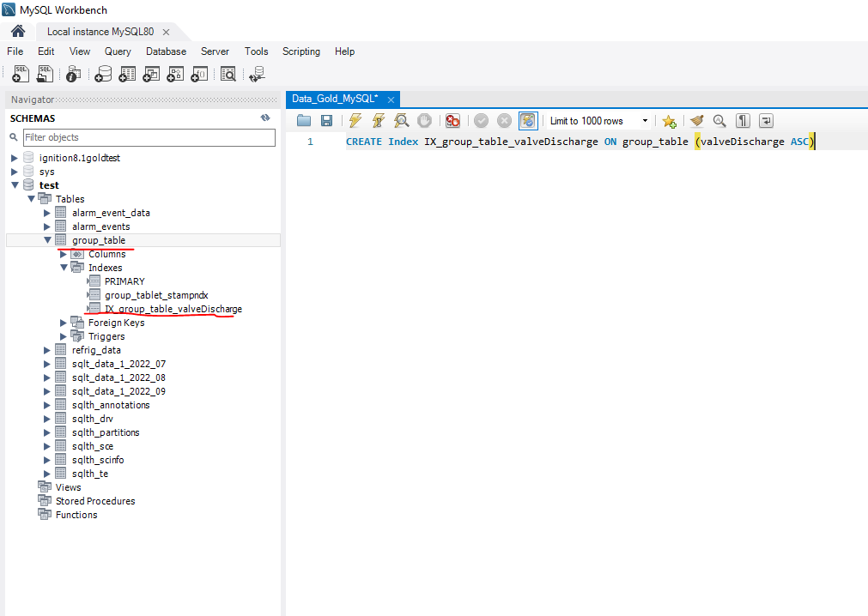
Task: Select the IX_group_table_valveDischarge index
Action: [x=173, y=309]
